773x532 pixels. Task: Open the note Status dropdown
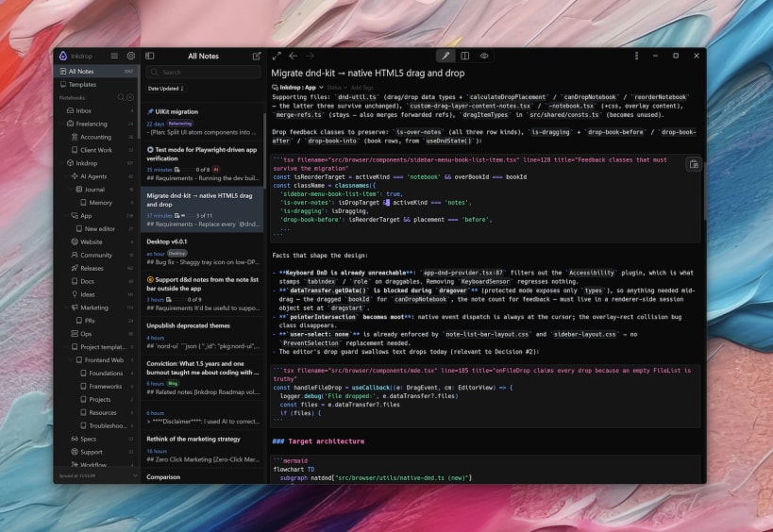(337, 88)
